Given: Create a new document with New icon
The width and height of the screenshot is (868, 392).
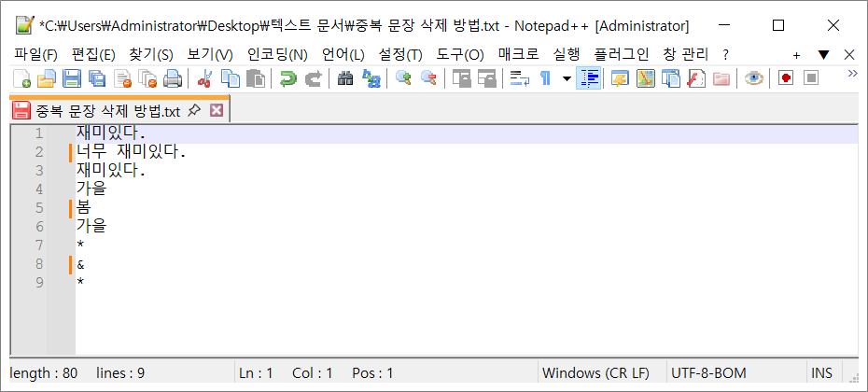Looking at the screenshot, I should (x=21, y=78).
